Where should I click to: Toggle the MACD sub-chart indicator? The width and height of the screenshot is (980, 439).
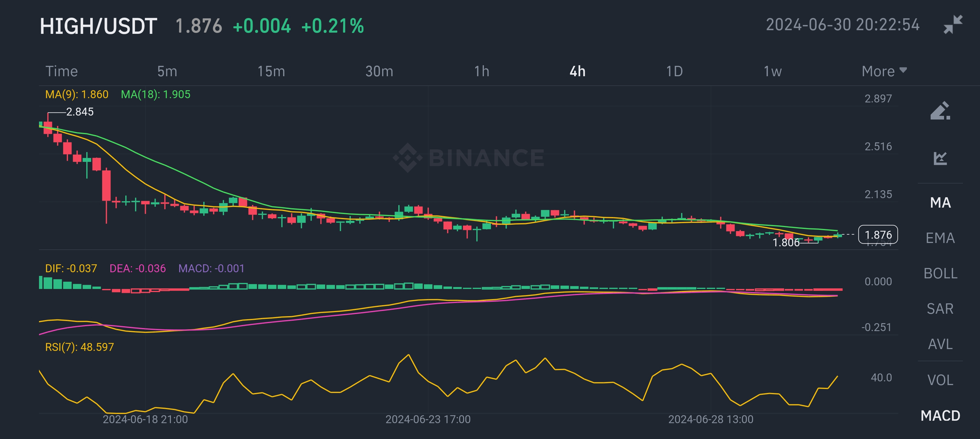tap(940, 416)
